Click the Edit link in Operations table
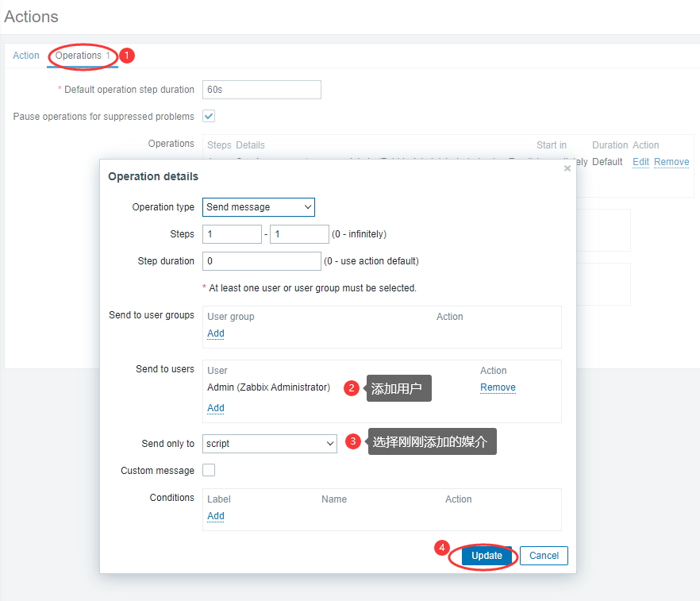This screenshot has width=700, height=601. [x=640, y=162]
